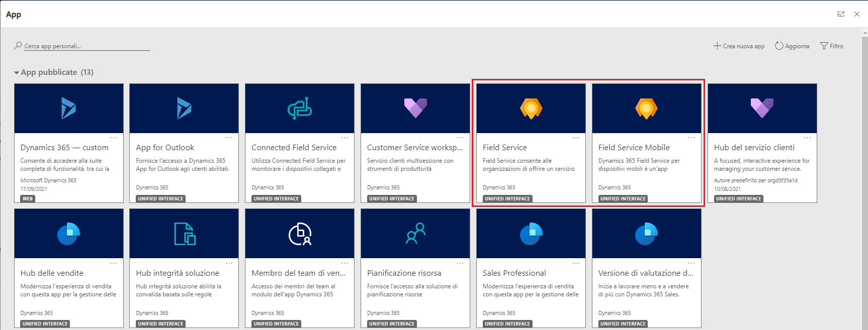The image size is (868, 330).
Task: Click the Aggiorna refresh button
Action: coord(792,46)
